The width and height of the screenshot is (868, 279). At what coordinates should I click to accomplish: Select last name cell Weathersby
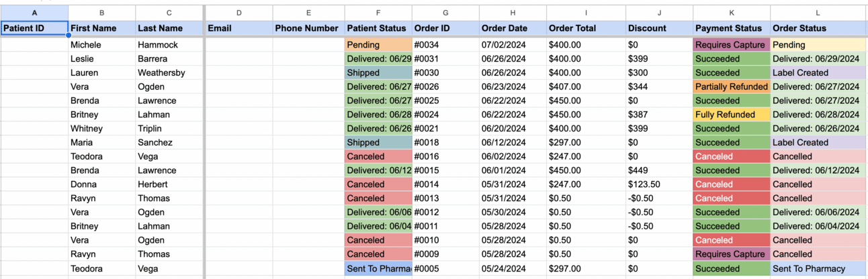tap(169, 72)
